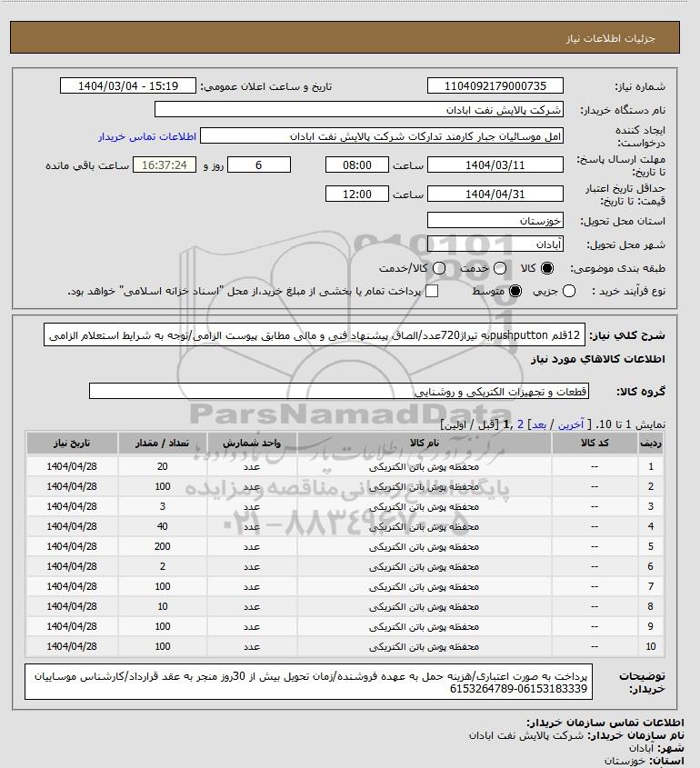This screenshot has width=700, height=768.
Task: Click the need date in row 7
Action: coord(72,586)
